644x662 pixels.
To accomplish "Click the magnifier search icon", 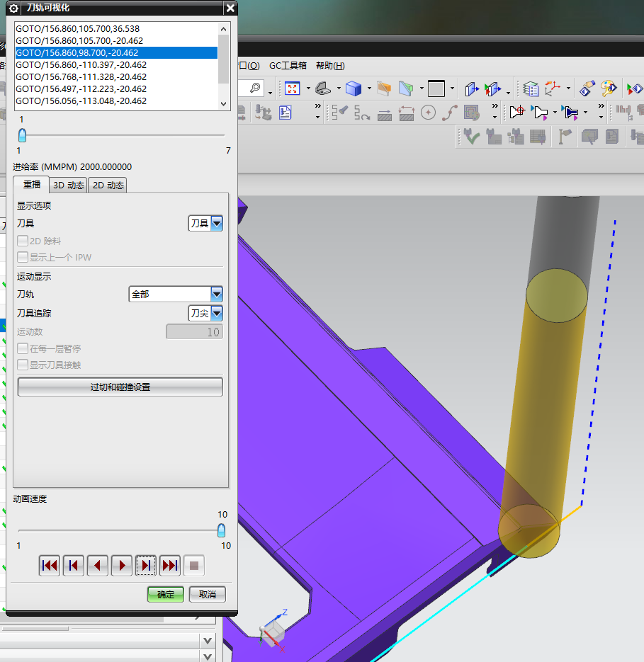I will click(255, 89).
